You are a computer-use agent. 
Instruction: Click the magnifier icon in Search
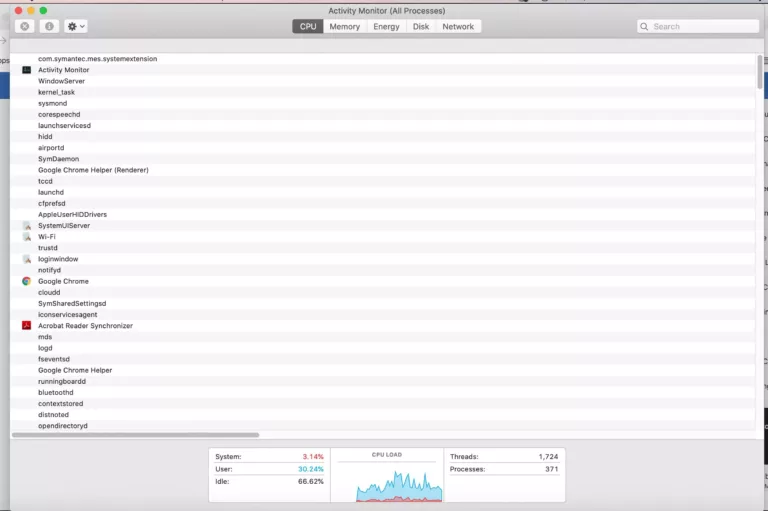point(644,26)
